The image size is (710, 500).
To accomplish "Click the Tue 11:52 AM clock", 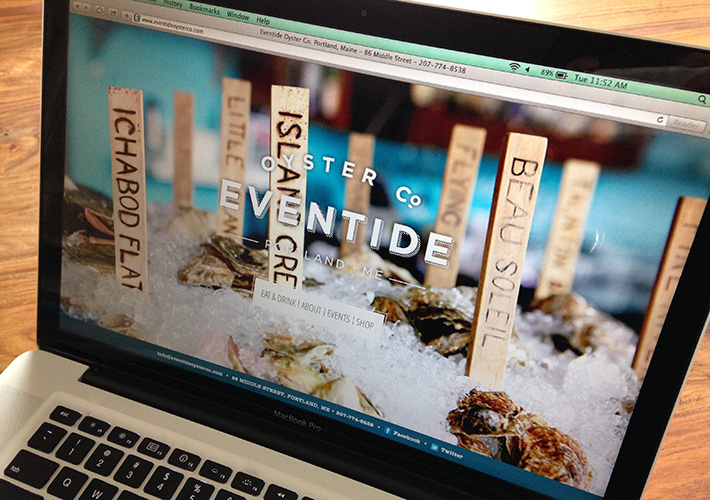I will [x=600, y=82].
